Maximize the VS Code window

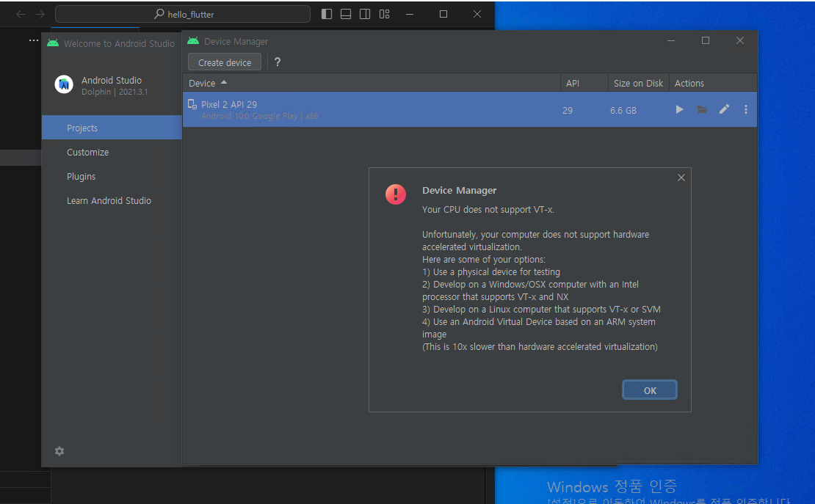[x=443, y=14]
